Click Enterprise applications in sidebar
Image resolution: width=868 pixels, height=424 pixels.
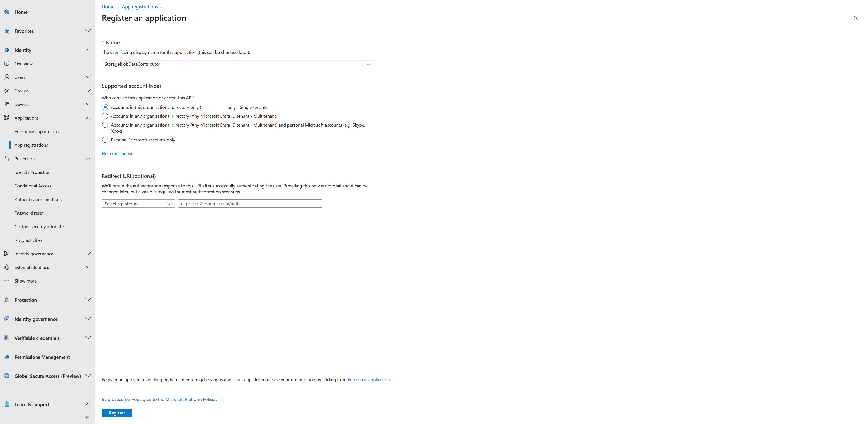coord(37,131)
